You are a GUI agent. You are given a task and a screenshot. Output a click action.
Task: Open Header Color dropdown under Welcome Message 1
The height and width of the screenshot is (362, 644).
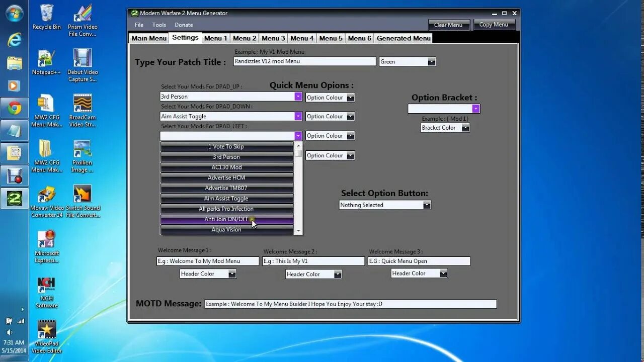(232, 274)
